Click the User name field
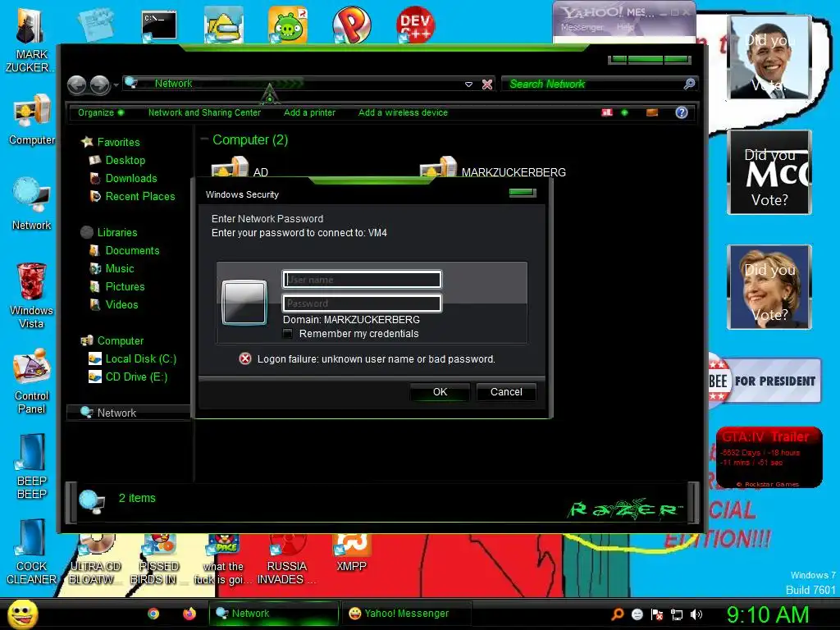Screen dimensions: 840x630 click(362, 280)
